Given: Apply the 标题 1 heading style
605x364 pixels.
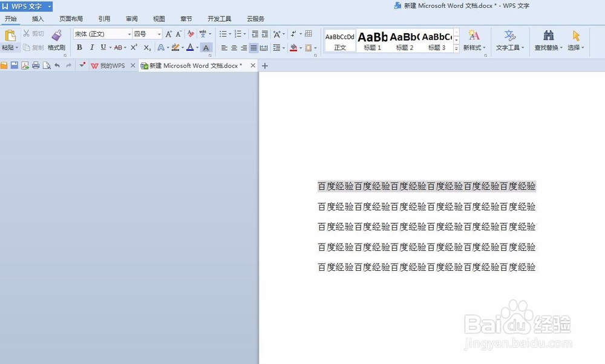Looking at the screenshot, I should 372,41.
